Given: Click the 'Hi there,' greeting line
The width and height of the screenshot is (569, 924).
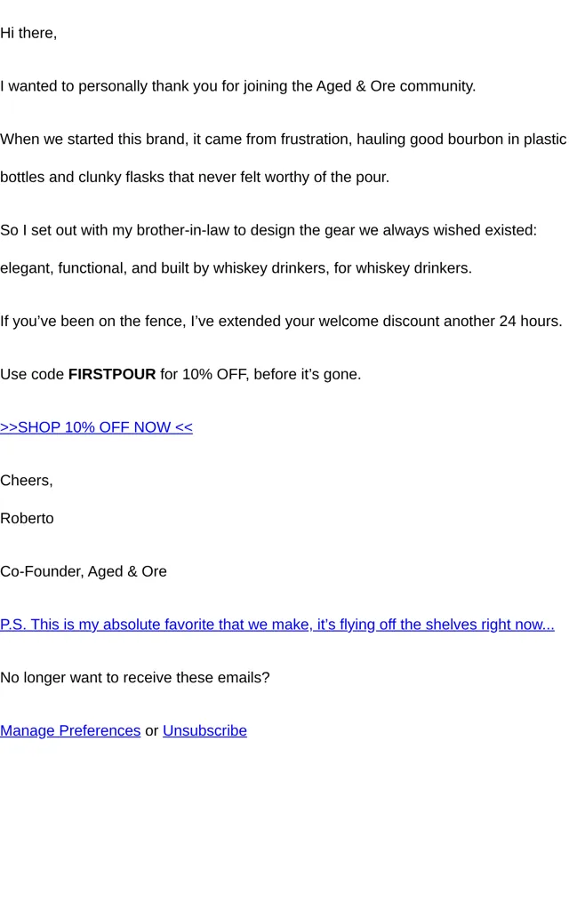Looking at the screenshot, I should (28, 33).
